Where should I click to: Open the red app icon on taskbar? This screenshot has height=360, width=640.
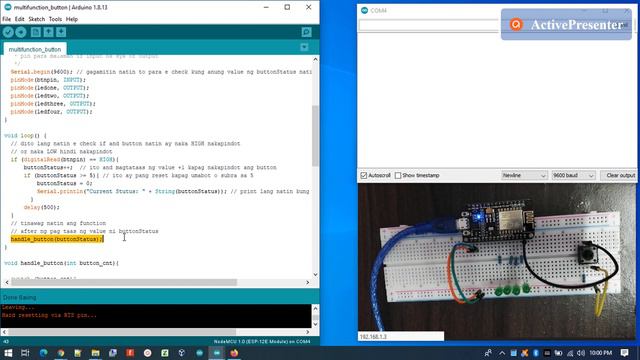point(130,353)
